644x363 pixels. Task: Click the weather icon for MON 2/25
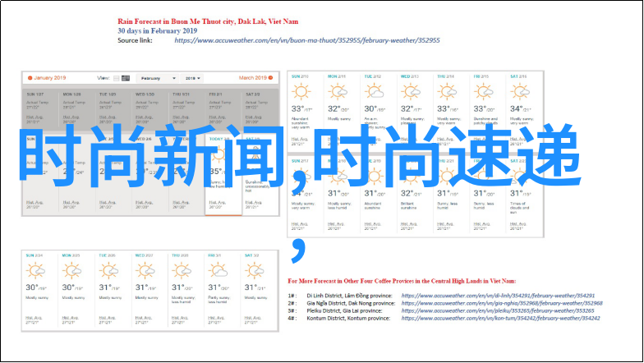tap(71, 269)
